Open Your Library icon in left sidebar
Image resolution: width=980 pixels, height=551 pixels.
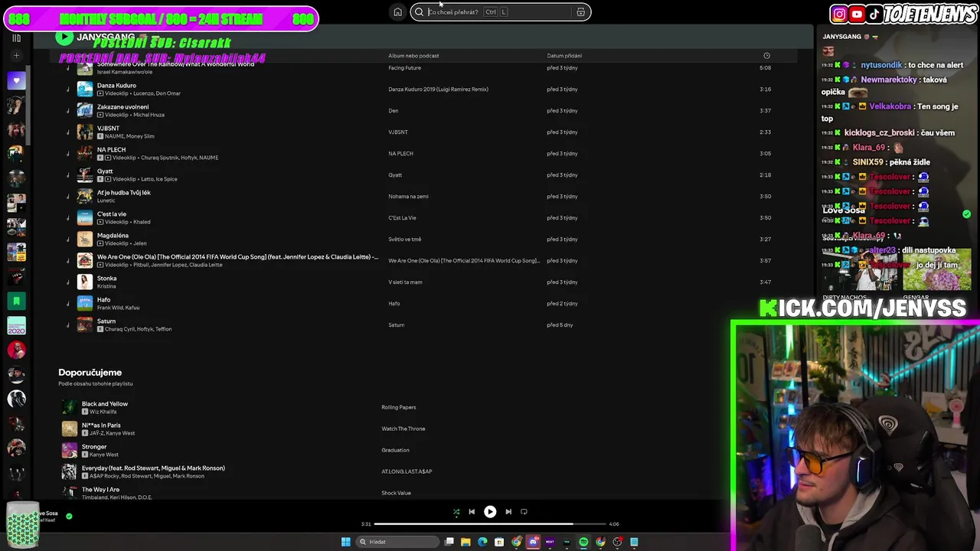pyautogui.click(x=16, y=37)
